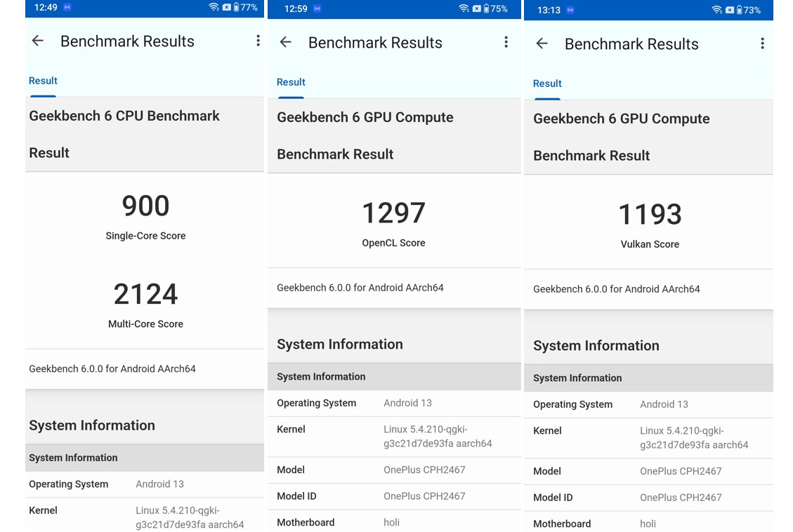Tap Motherboard value holi on Vulkan screen
Image resolution: width=793 pixels, height=532 pixels.
click(x=648, y=524)
